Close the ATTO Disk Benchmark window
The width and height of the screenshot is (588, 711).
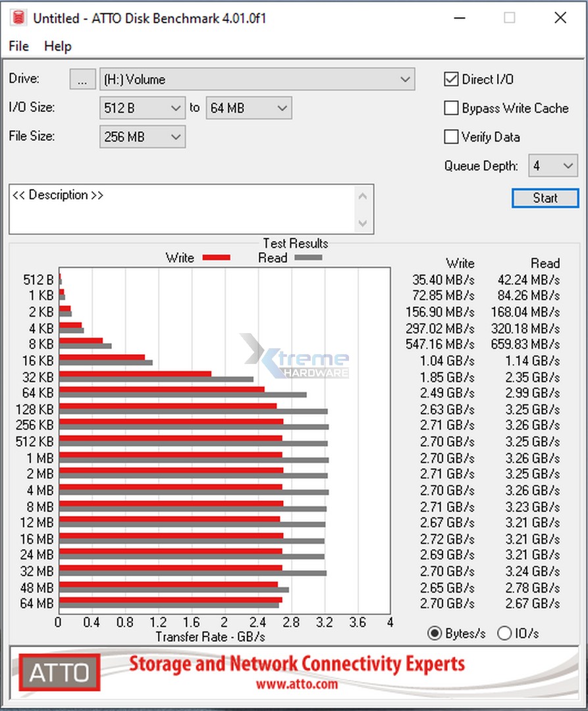pos(560,18)
